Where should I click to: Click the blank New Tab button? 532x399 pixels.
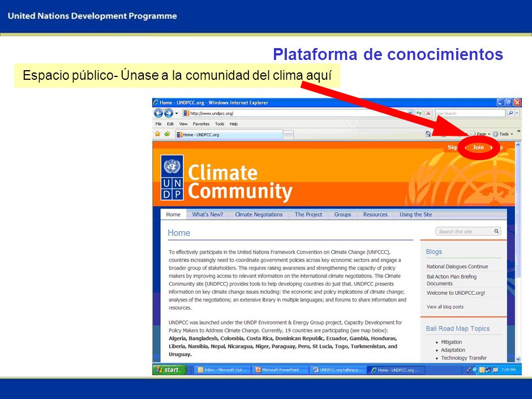[x=289, y=135]
